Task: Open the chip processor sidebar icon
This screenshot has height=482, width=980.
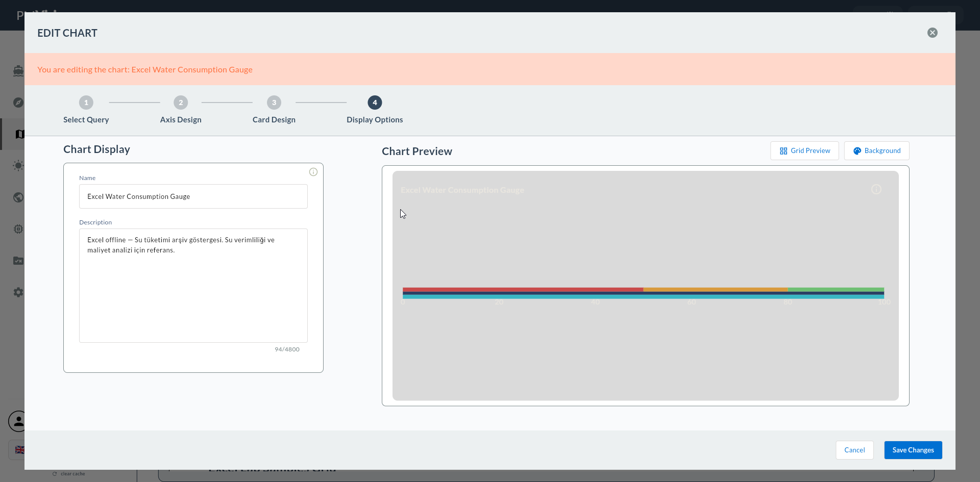Action: coord(18,229)
